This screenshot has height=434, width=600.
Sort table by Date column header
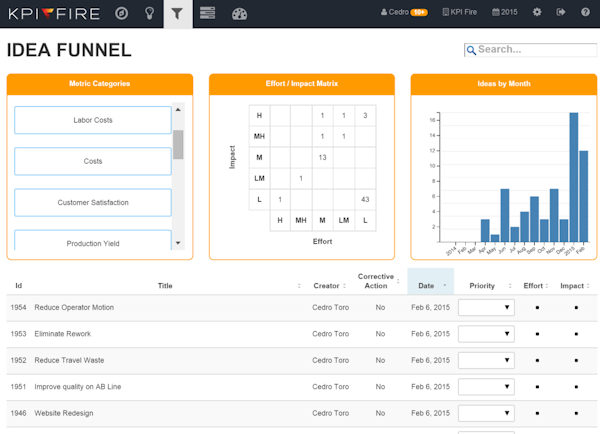click(430, 286)
